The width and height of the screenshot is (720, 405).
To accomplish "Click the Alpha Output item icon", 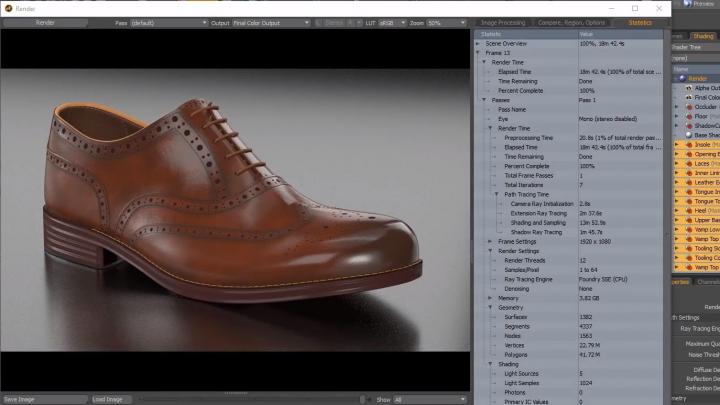I will point(689,87).
